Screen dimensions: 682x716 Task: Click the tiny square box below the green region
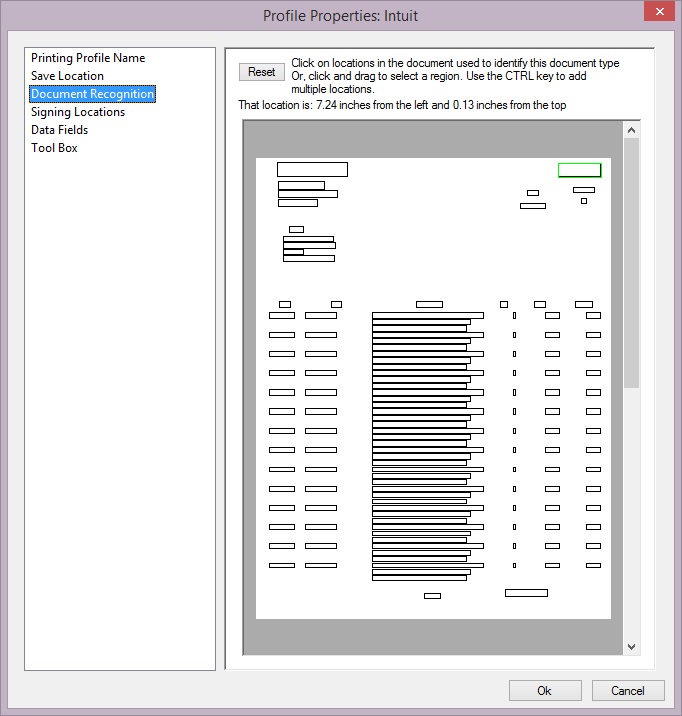[x=584, y=201]
